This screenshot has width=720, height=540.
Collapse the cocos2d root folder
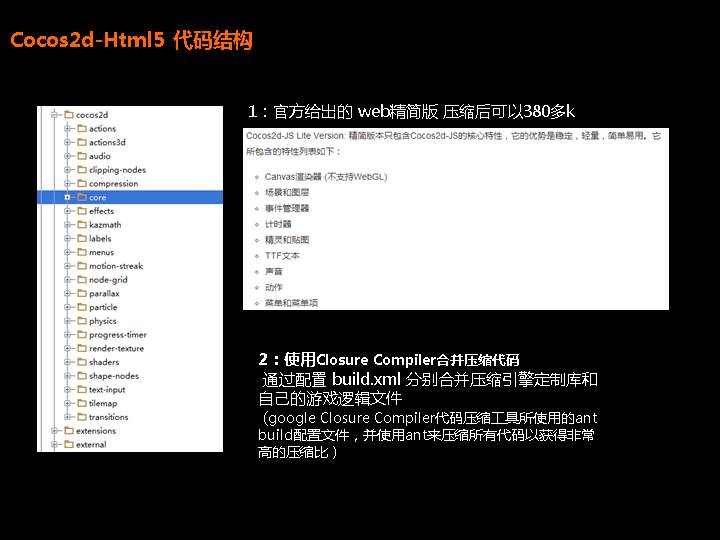click(55, 115)
